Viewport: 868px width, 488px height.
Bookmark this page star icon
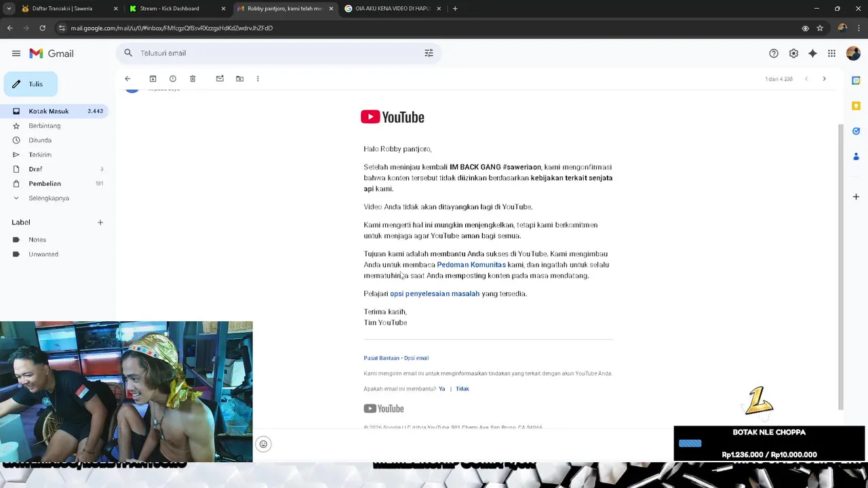[x=820, y=28]
